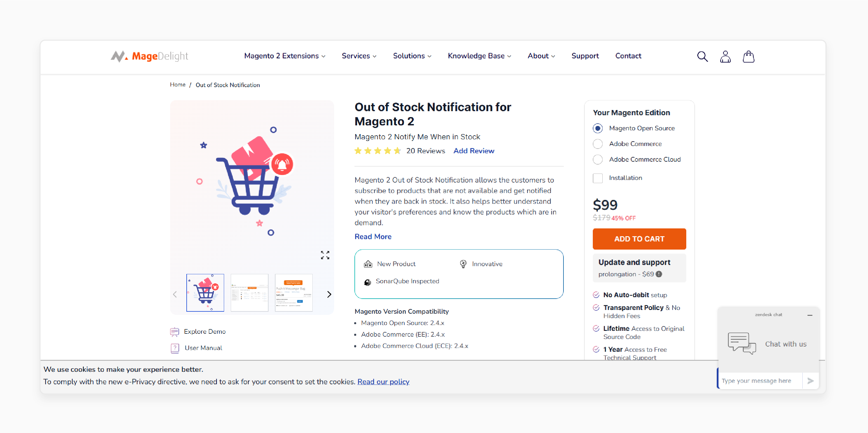Click checkmark icon beside No Auto-debit

click(596, 295)
